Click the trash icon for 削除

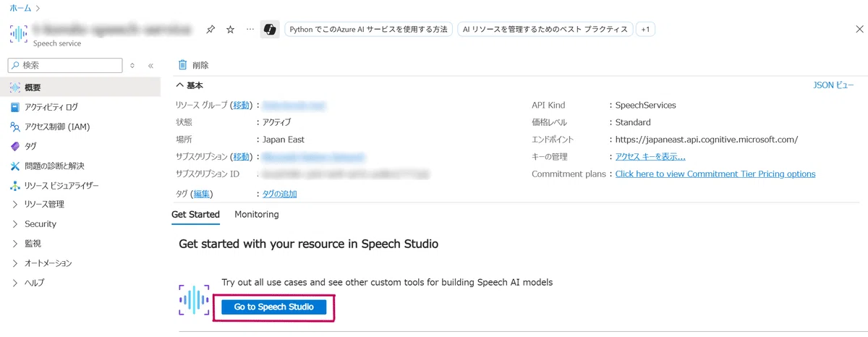tap(183, 65)
